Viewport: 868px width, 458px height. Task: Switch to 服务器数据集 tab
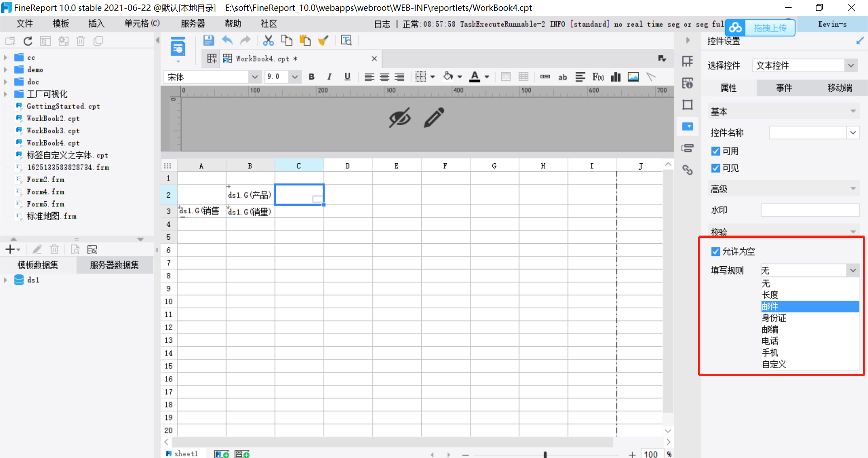114,265
